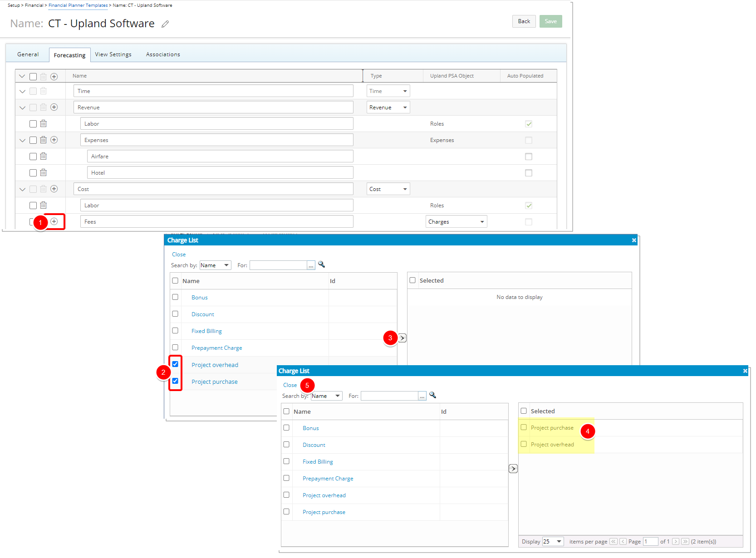Open the Charges PSA object dropdown
Screen dimensions: 756x558
(456, 221)
